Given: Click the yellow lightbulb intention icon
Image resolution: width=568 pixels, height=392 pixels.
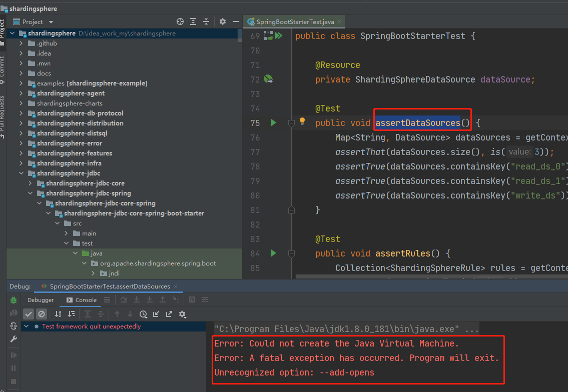Looking at the screenshot, I should click(x=302, y=121).
